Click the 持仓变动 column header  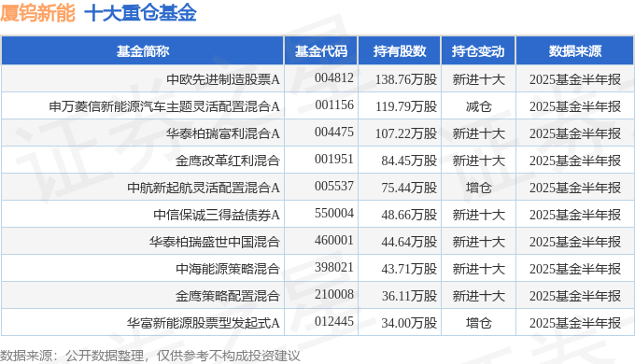[x=478, y=51]
